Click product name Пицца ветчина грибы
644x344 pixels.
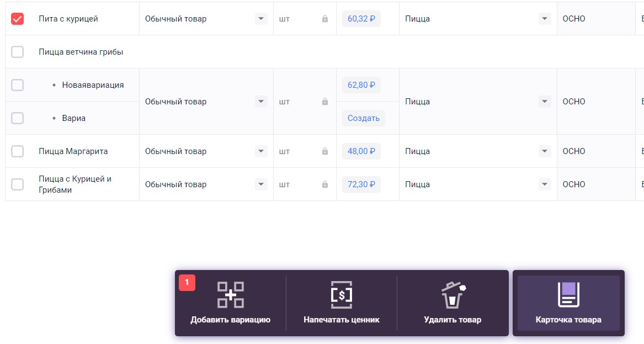click(x=81, y=52)
